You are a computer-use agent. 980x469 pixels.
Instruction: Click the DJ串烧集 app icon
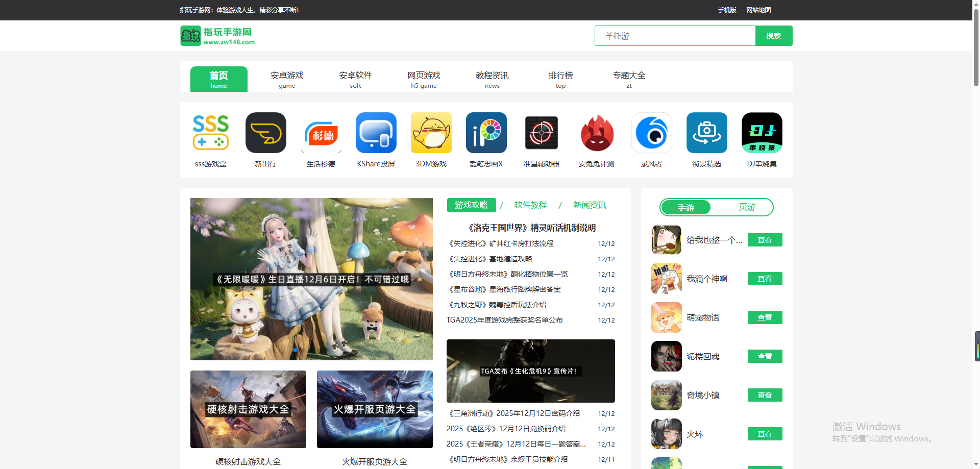pyautogui.click(x=762, y=133)
